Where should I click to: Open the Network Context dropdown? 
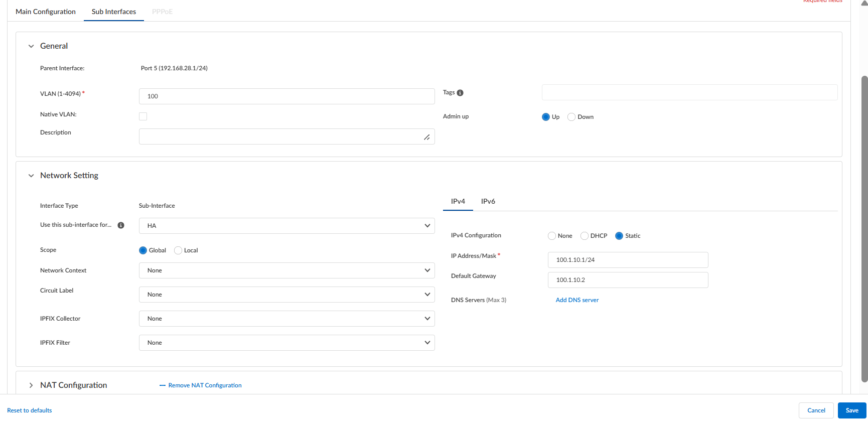click(x=286, y=270)
